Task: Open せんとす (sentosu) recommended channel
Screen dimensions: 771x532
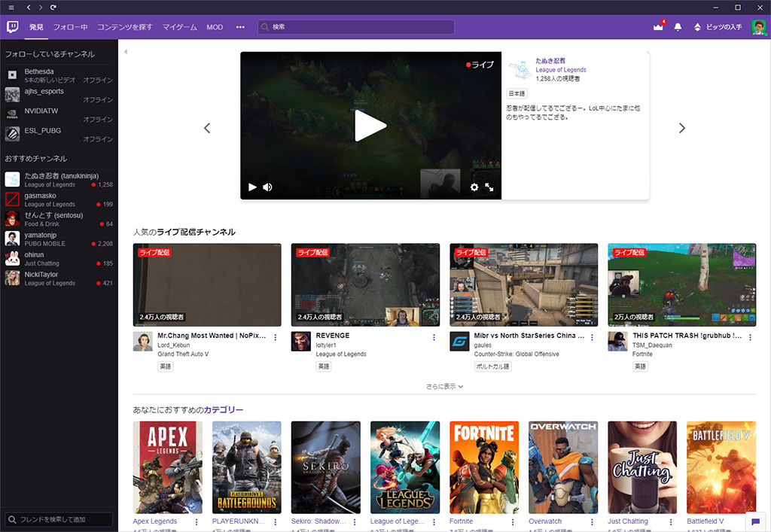Action: pos(59,219)
